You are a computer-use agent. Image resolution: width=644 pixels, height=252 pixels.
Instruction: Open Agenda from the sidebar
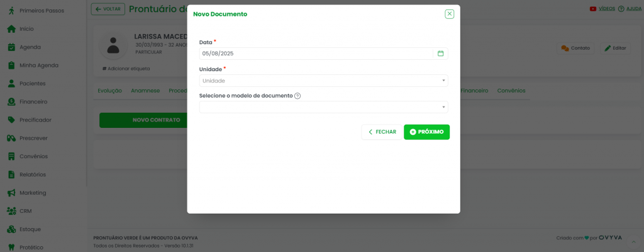(x=30, y=47)
